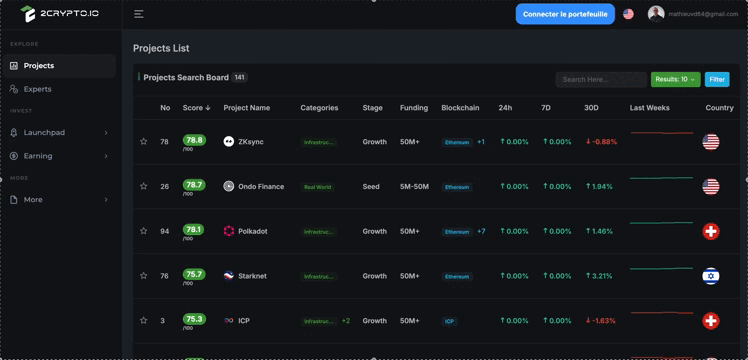Click the Ondo Finance project logo
The image size is (748, 360).
tap(229, 186)
